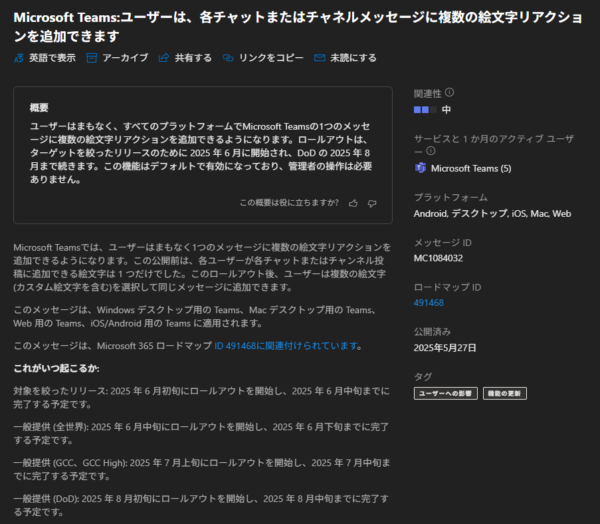Viewport: 600px width, 524px height.
Task: Click the タグ label
Action: coord(423,377)
